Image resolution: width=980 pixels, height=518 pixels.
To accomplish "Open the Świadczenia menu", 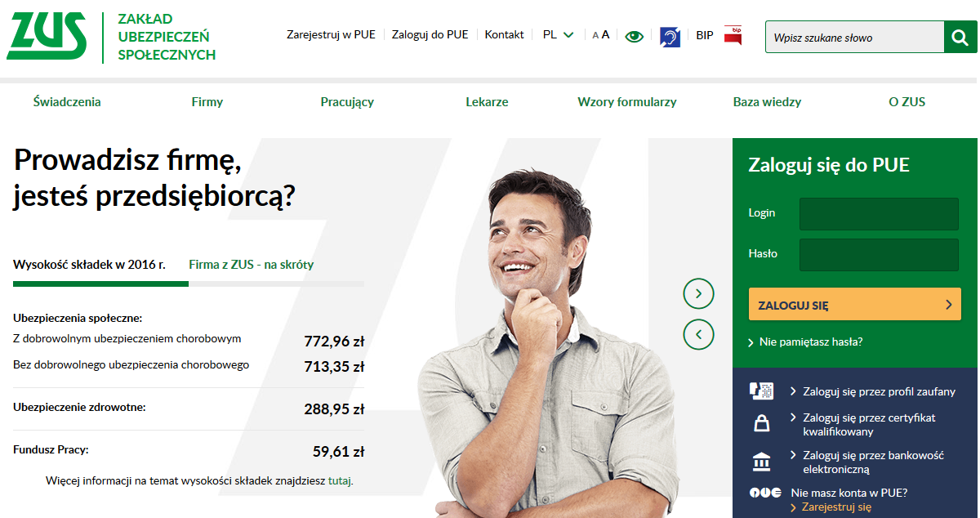I will tap(67, 102).
